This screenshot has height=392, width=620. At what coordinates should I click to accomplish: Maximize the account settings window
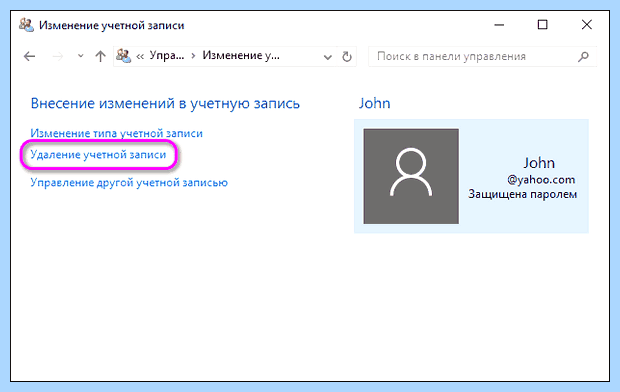tap(542, 25)
